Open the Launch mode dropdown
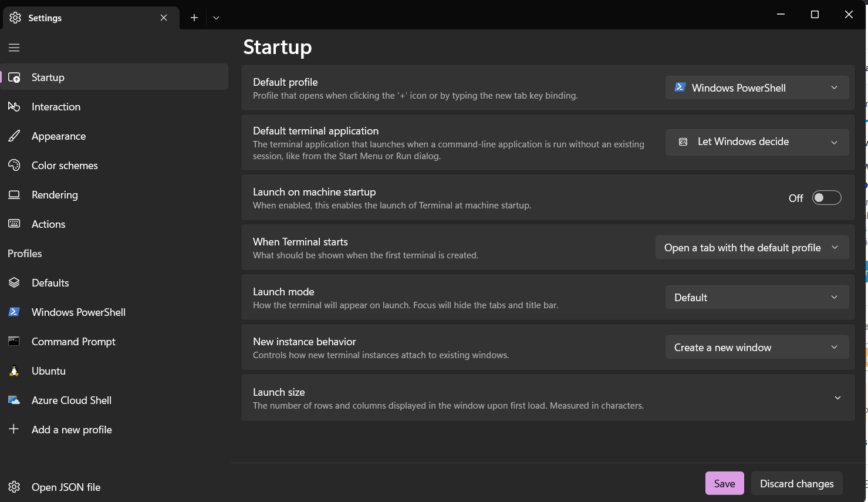 [756, 297]
